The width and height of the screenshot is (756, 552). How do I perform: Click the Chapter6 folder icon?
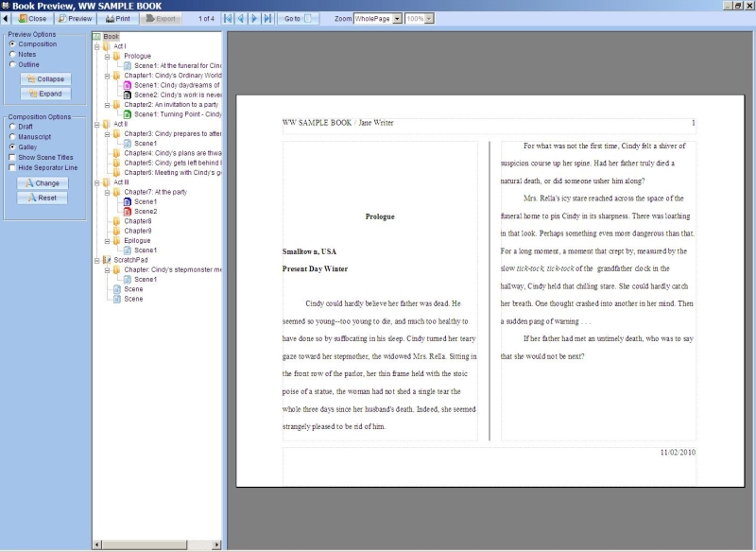pos(116,173)
